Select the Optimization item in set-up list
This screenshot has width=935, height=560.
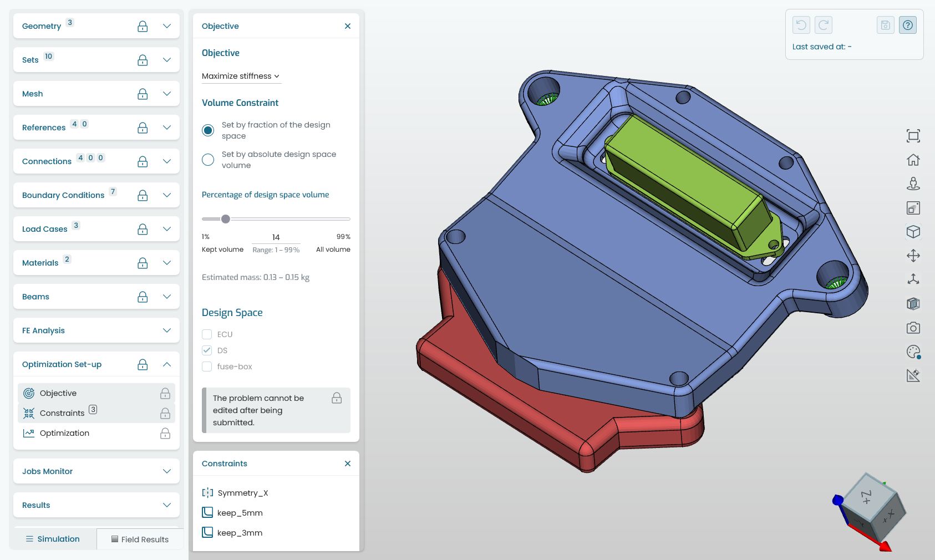coord(96,433)
